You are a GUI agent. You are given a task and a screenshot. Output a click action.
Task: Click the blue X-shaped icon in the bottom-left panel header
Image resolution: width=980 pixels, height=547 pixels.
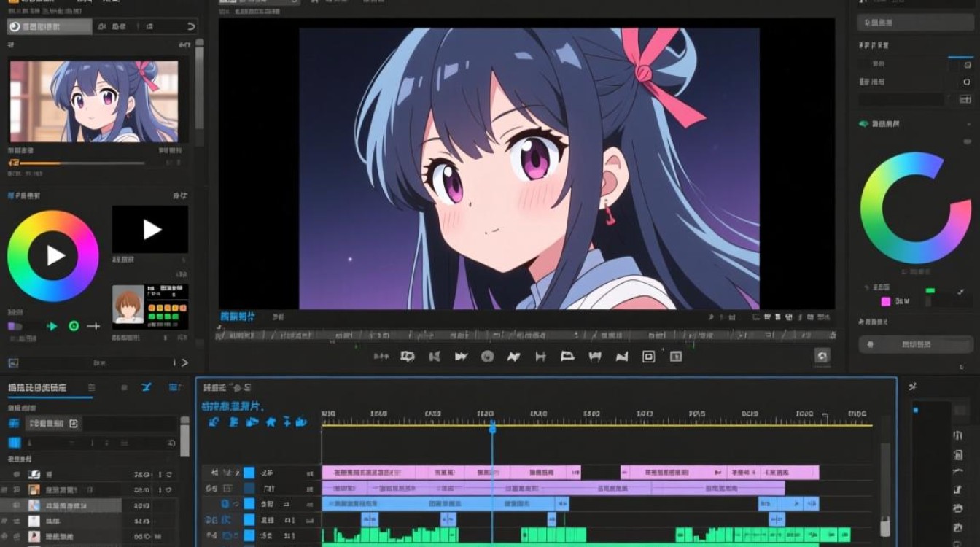pos(147,387)
